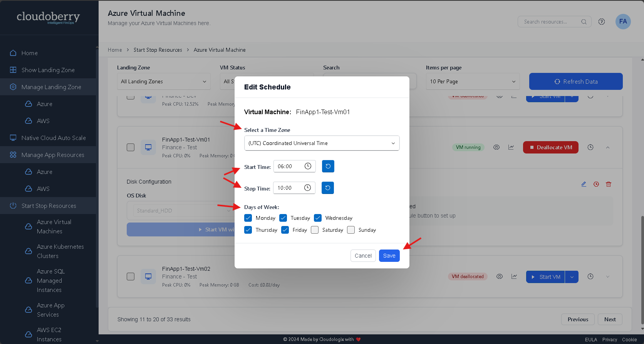Open schedule clock icon for FinApp1-Test-Vm02
This screenshot has width=644, height=344.
pos(590,277)
